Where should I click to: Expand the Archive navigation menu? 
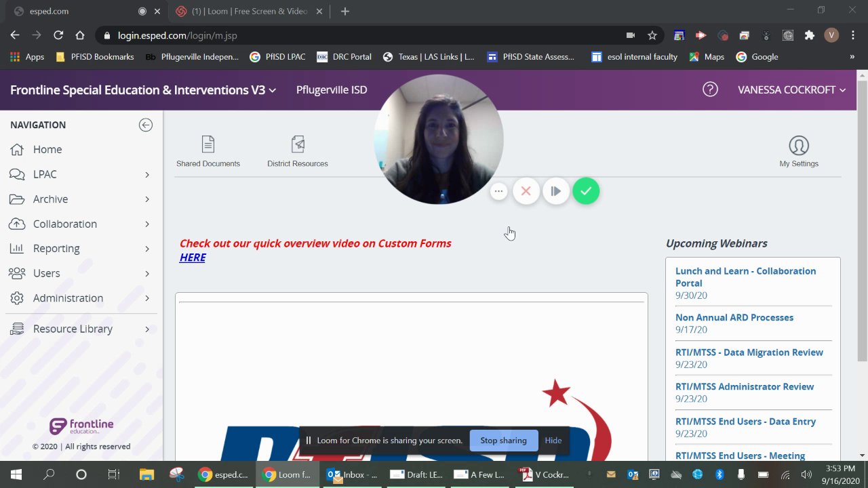click(81, 199)
